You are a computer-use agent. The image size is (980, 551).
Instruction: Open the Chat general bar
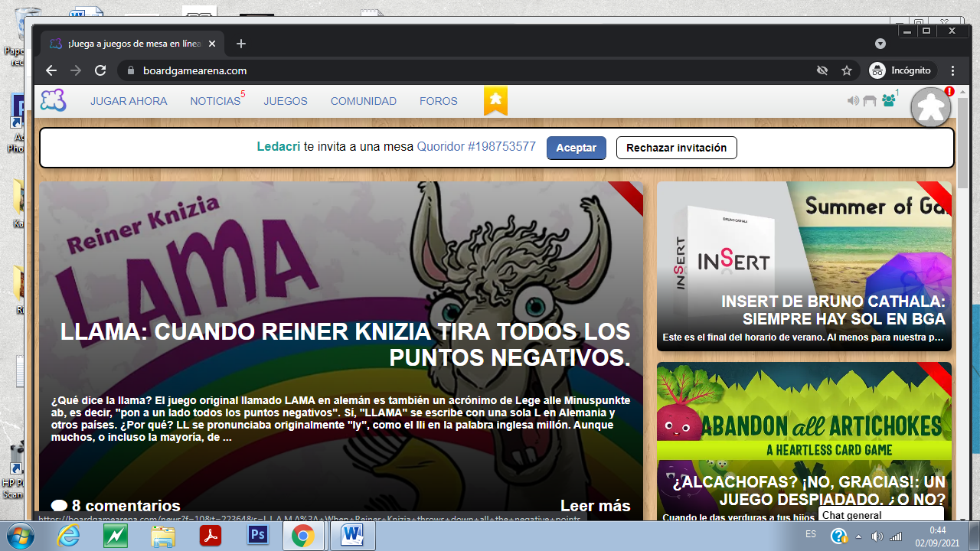click(x=883, y=515)
